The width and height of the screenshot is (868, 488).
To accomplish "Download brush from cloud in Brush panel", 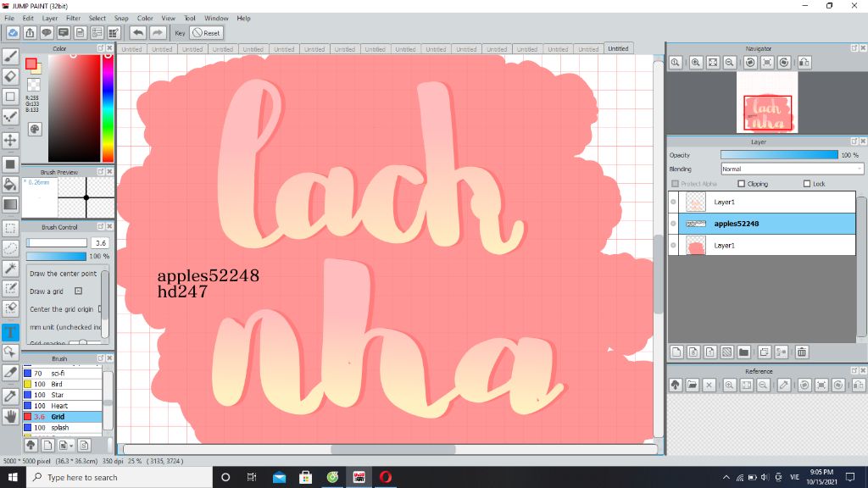I will [31, 445].
